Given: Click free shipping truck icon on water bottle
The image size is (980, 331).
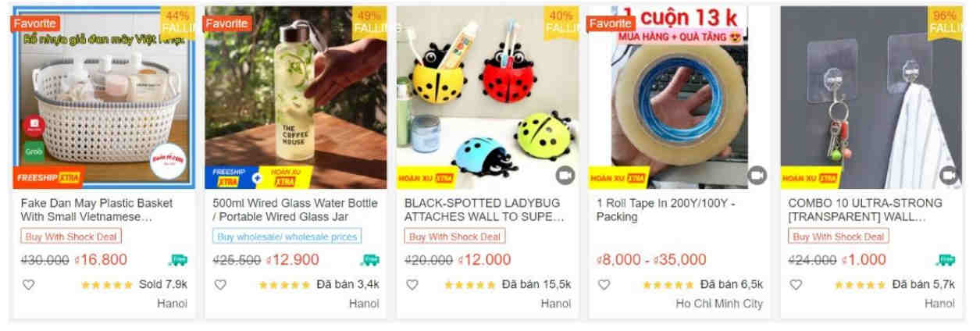Looking at the screenshot, I should 370,260.
